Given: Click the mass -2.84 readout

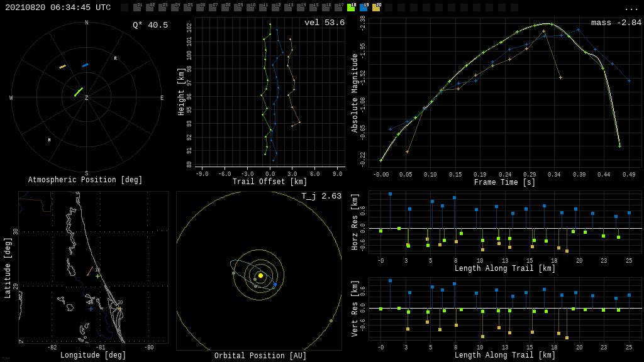Looking at the screenshot, I should click(x=616, y=23).
